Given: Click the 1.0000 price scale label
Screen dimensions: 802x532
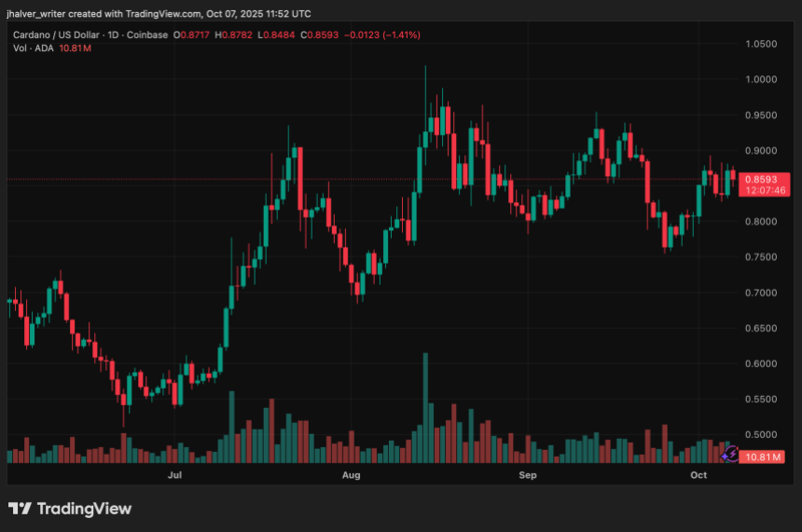Looking at the screenshot, I should pos(761,79).
